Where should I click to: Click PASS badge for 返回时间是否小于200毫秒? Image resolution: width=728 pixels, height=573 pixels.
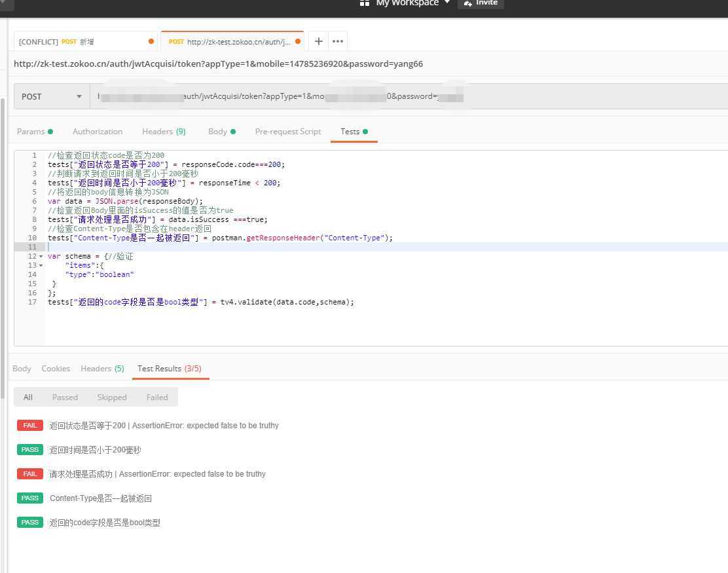pyautogui.click(x=29, y=449)
